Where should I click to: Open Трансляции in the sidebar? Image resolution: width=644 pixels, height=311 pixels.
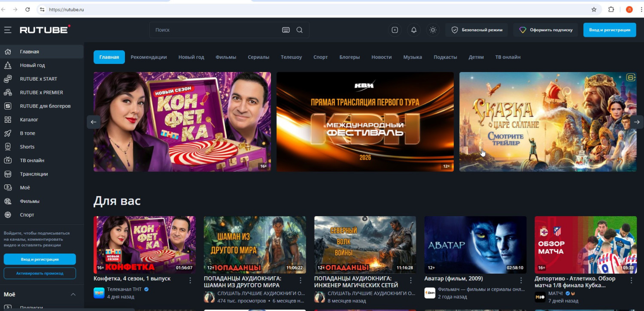click(x=33, y=174)
